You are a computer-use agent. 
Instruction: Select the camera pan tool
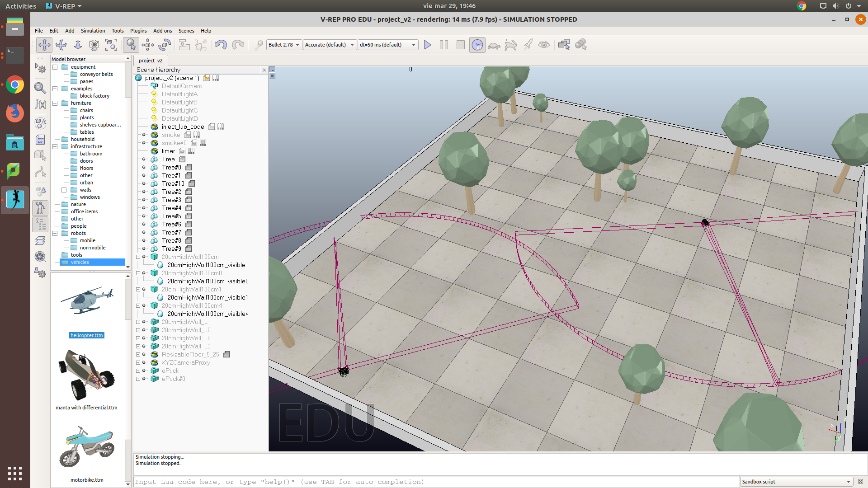tap(44, 45)
